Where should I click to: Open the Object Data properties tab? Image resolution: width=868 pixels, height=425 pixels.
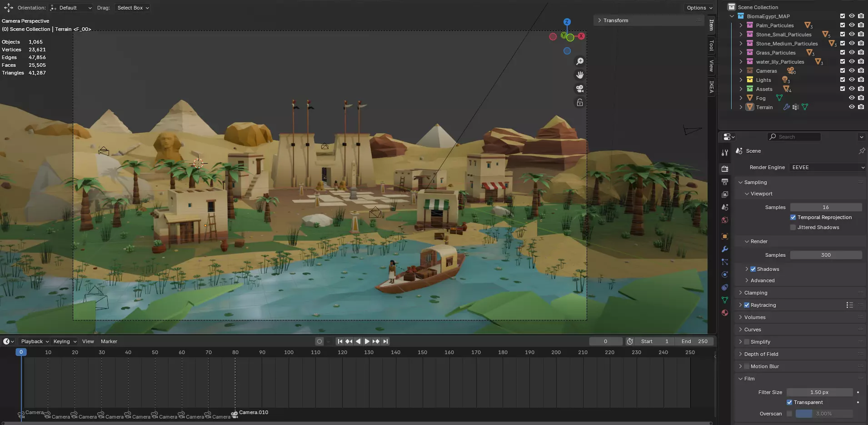[x=725, y=300]
